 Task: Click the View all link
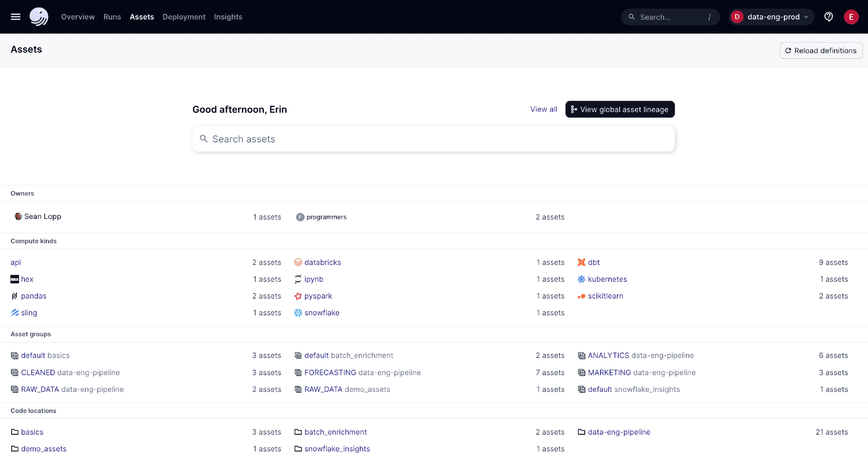[x=543, y=109]
